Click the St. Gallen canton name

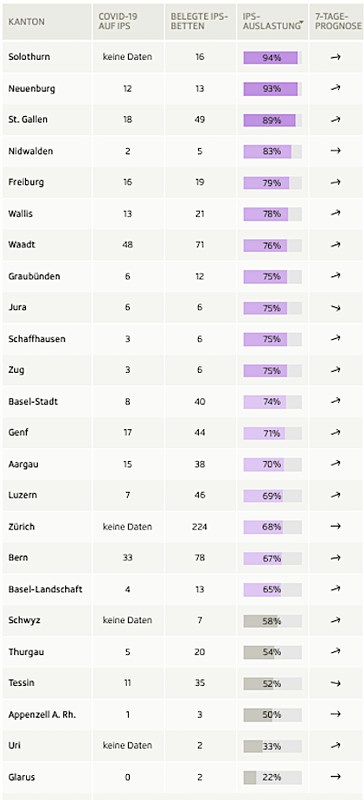point(23,120)
